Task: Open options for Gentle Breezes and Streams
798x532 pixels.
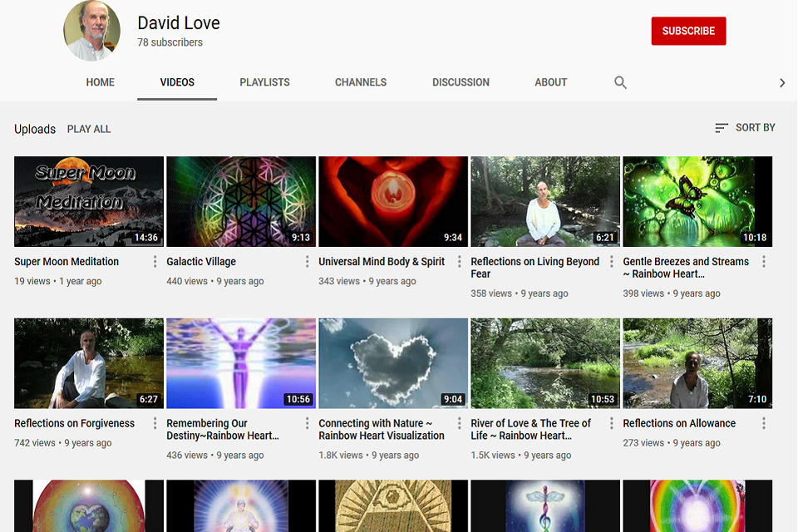Action: click(763, 262)
